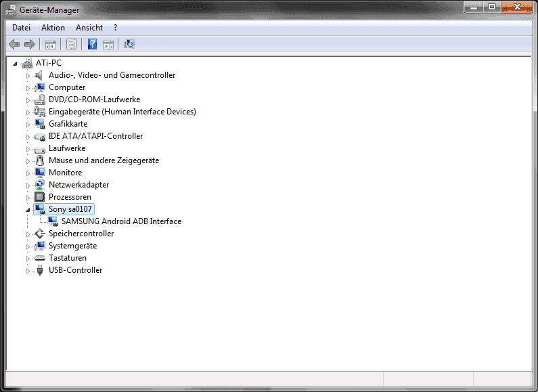Collapse the ATi-PC root node
The width and height of the screenshot is (538, 392).
[x=15, y=64]
